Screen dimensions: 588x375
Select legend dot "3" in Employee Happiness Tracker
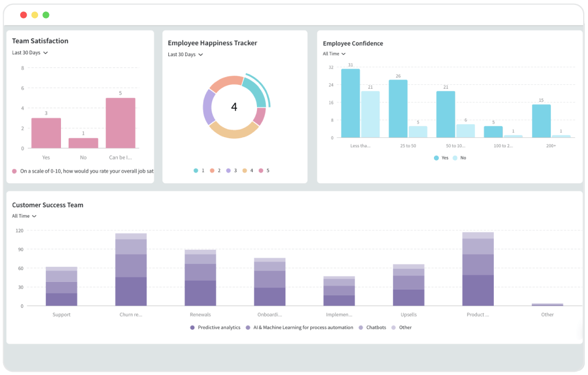click(229, 170)
